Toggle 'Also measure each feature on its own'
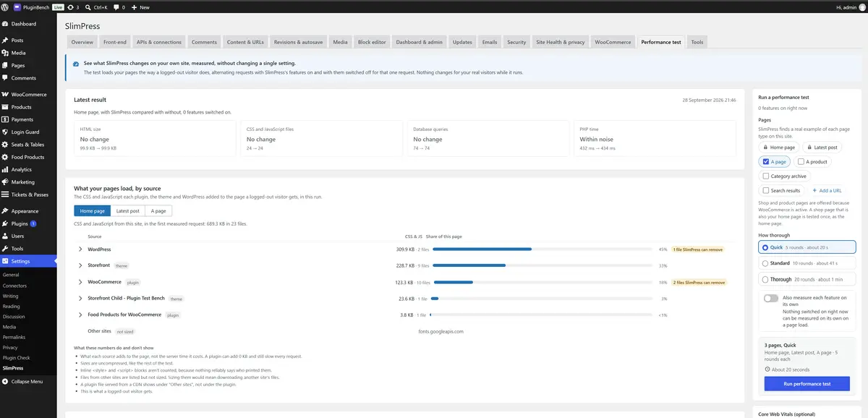 tap(770, 298)
